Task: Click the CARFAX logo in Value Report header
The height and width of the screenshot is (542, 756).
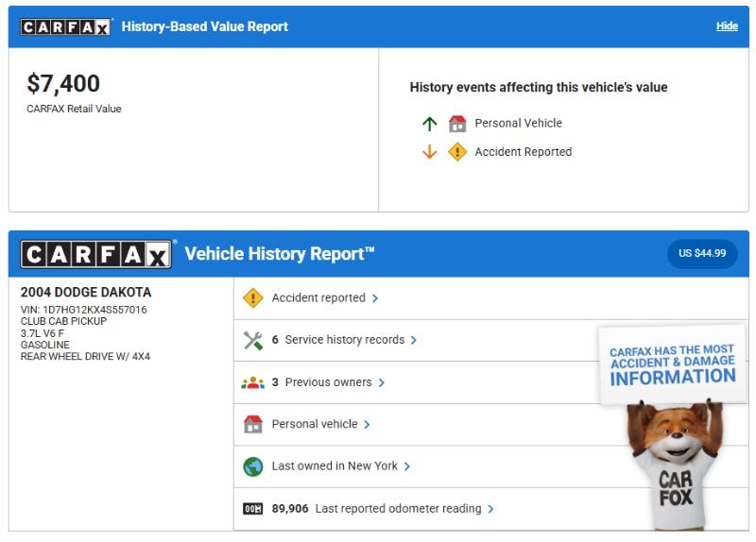Action: tap(65, 26)
